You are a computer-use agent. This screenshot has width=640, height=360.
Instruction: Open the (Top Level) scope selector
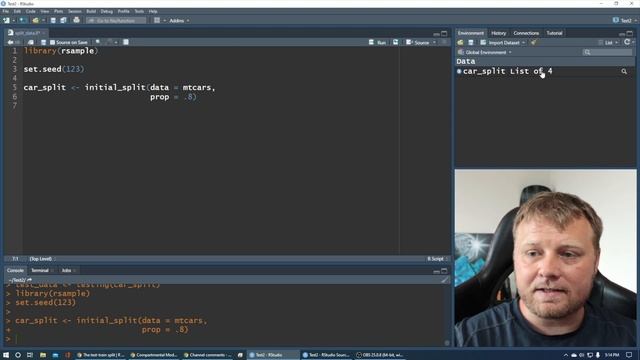coord(42,259)
